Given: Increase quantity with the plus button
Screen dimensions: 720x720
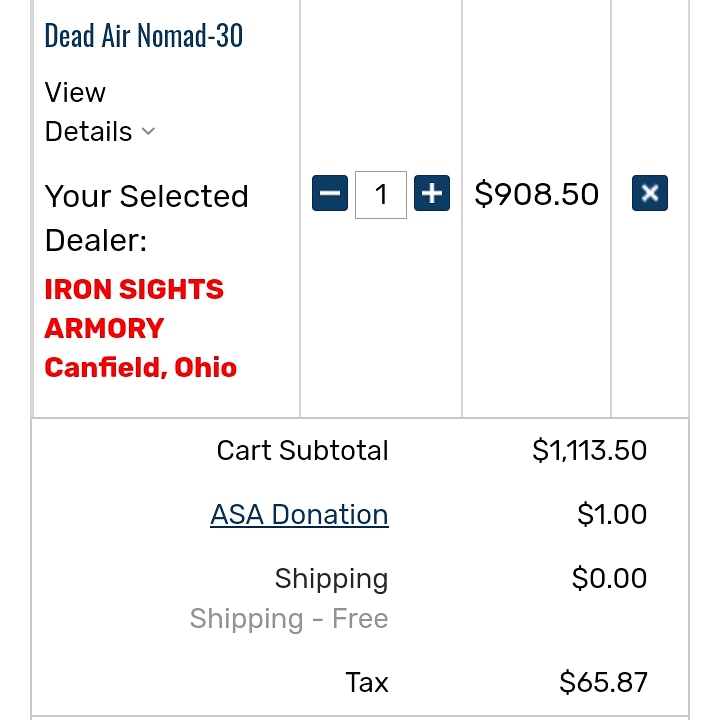Looking at the screenshot, I should [x=432, y=193].
